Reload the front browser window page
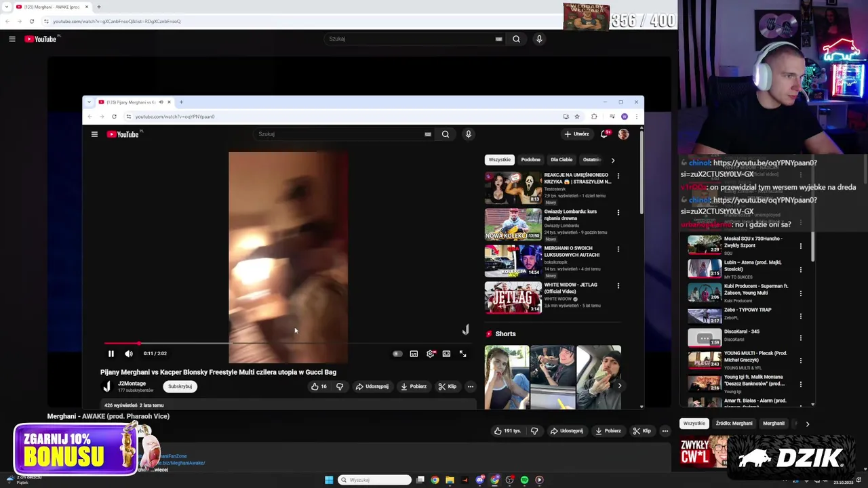The height and width of the screenshot is (488, 868). point(114,117)
